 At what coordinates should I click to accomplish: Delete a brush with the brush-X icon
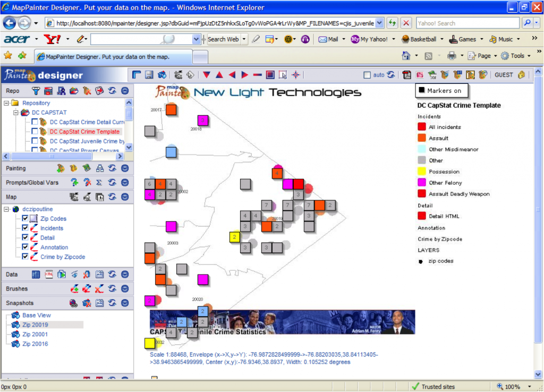point(99,288)
